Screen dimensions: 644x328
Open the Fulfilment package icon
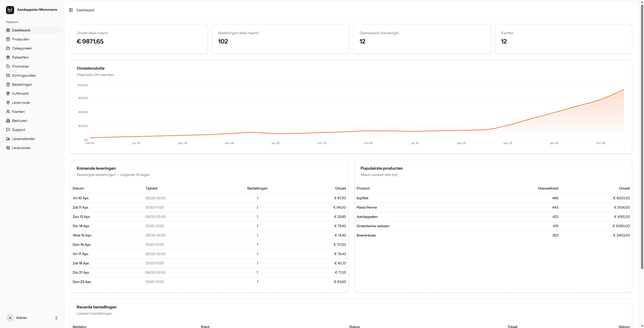[x=8, y=93]
